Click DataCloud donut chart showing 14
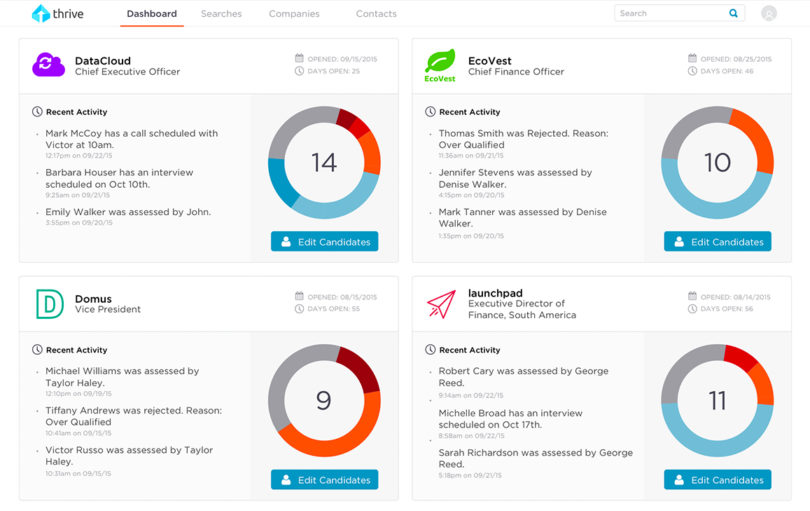Screen dimensions: 810x511 coord(324,162)
